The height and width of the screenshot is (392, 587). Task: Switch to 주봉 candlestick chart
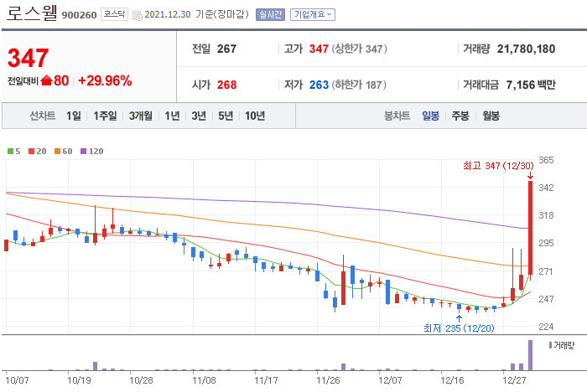pyautogui.click(x=460, y=116)
